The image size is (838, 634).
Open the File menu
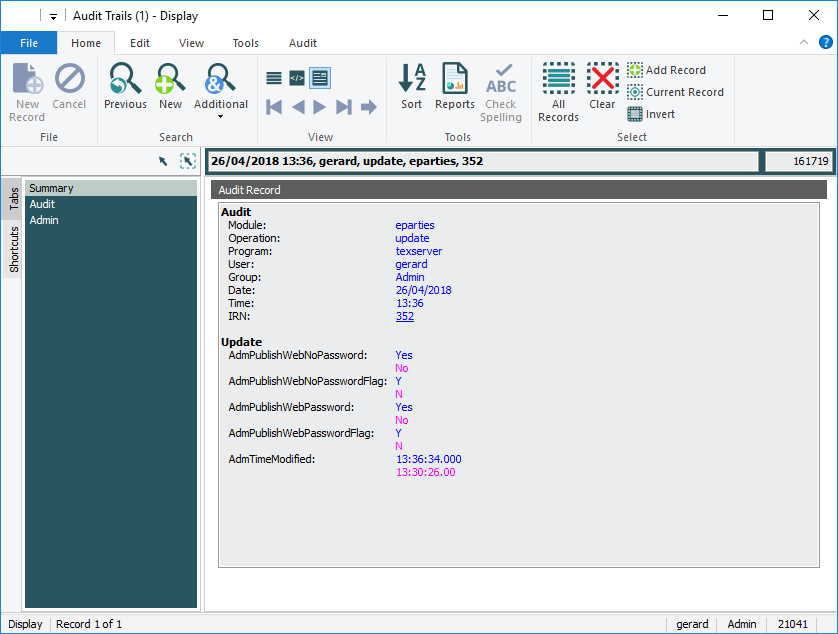(29, 43)
